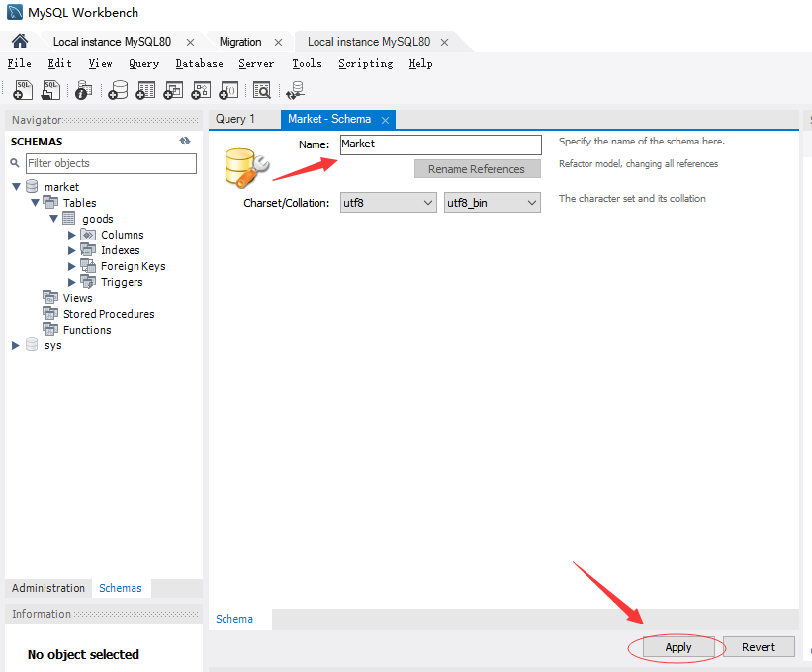The width and height of the screenshot is (812, 672).
Task: Switch to the Query 1 tab
Action: point(235,119)
